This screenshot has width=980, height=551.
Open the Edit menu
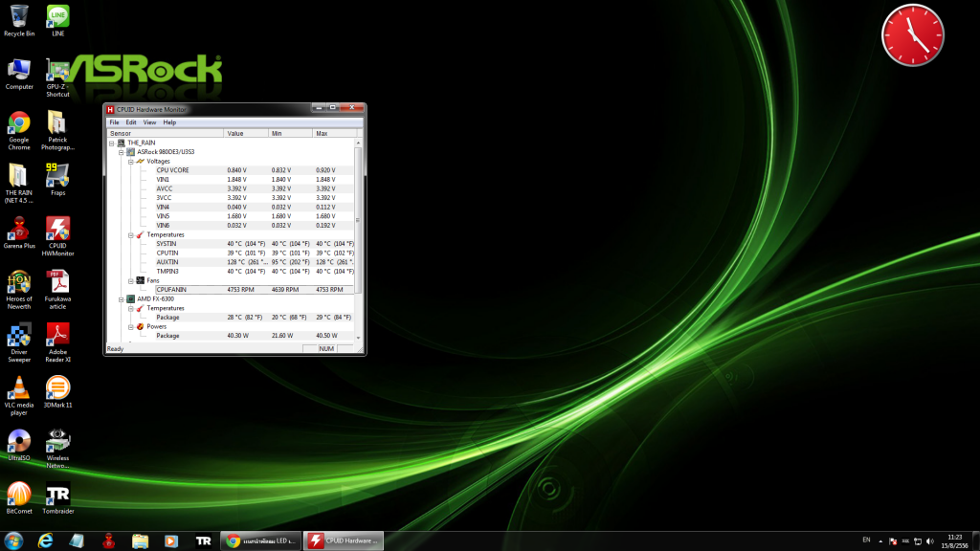130,122
